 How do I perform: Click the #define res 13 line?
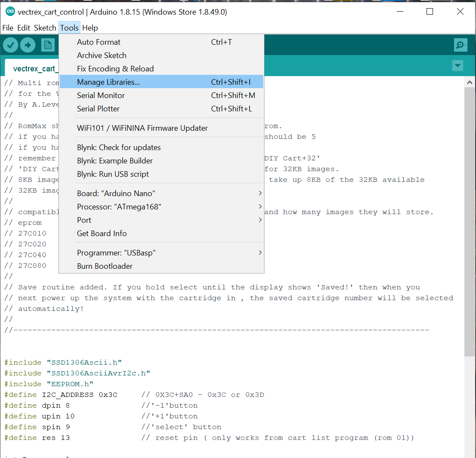(x=209, y=438)
